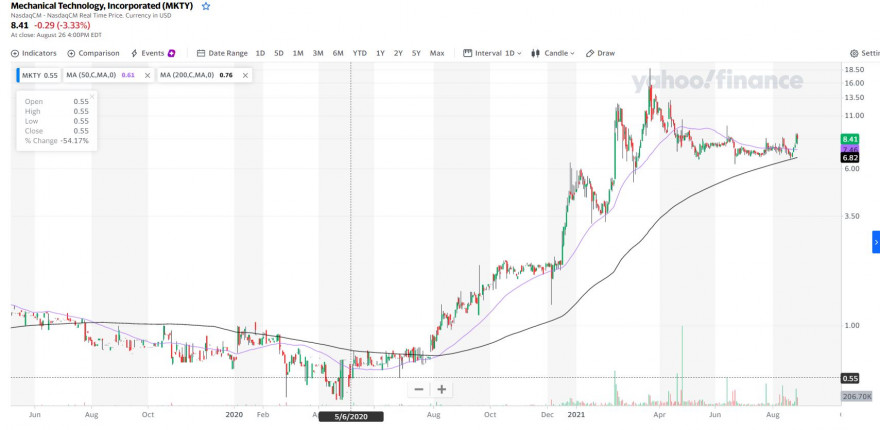Select the Max date range
Image resolution: width=880 pixels, height=430 pixels.
click(437, 53)
